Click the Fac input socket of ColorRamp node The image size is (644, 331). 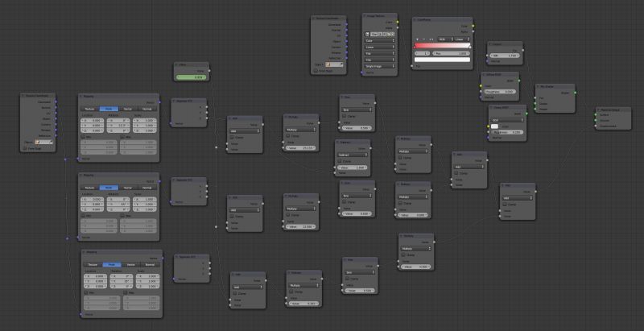point(412,66)
